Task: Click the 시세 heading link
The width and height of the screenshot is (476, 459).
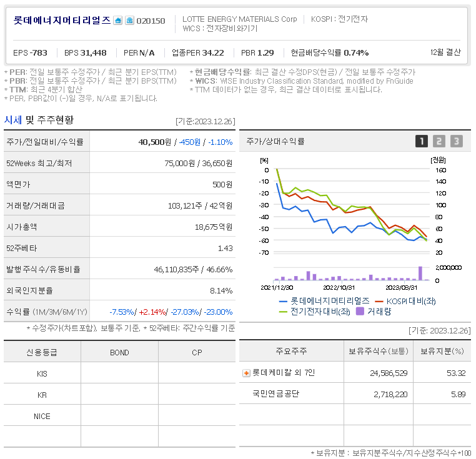Action: point(13,120)
